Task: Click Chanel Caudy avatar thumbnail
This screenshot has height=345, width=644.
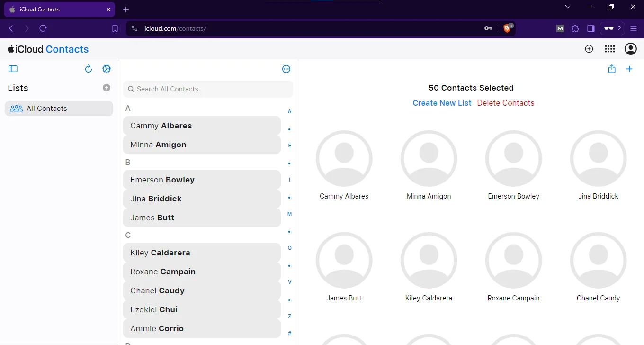Action: (x=599, y=261)
